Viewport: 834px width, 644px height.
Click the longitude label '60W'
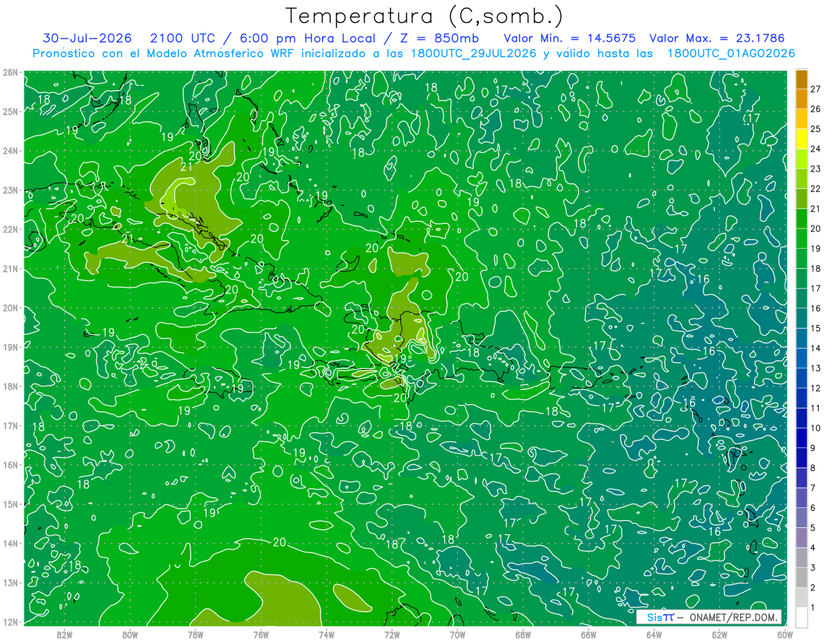(x=785, y=634)
